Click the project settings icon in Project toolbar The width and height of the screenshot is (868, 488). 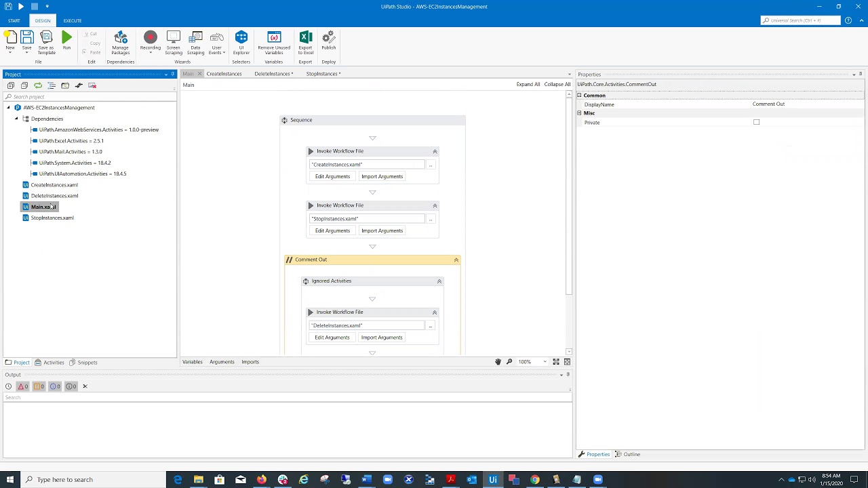(x=79, y=85)
